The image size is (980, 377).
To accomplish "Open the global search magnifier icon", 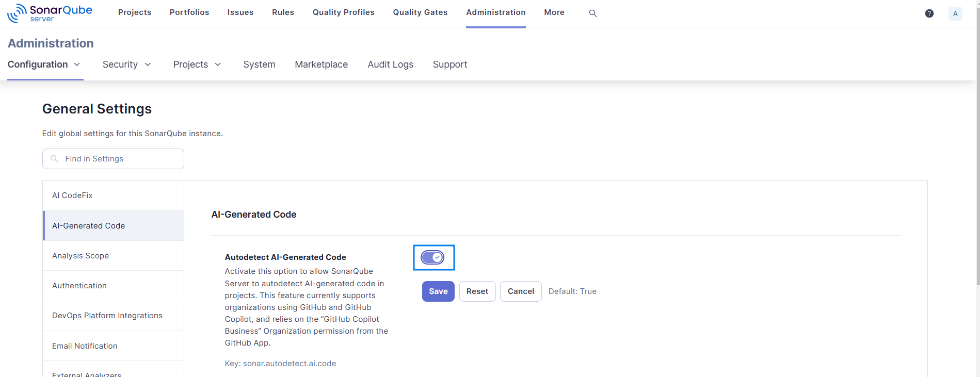I will point(593,13).
